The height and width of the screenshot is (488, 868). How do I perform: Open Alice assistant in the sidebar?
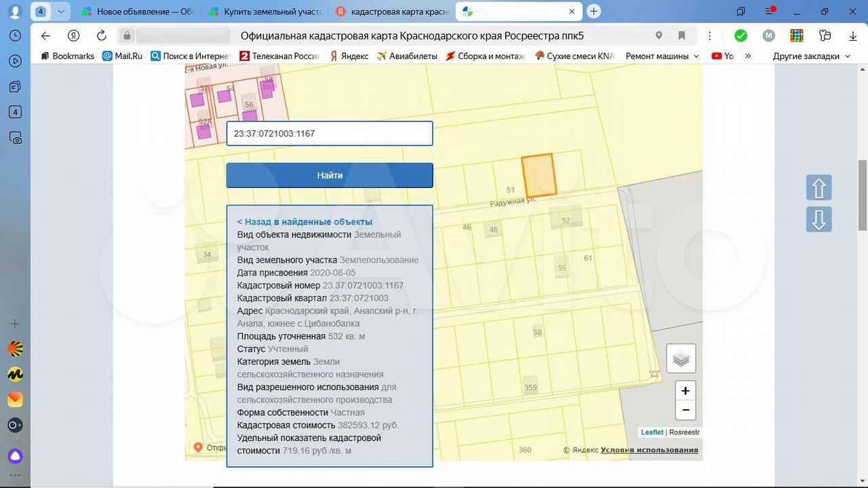(x=15, y=455)
